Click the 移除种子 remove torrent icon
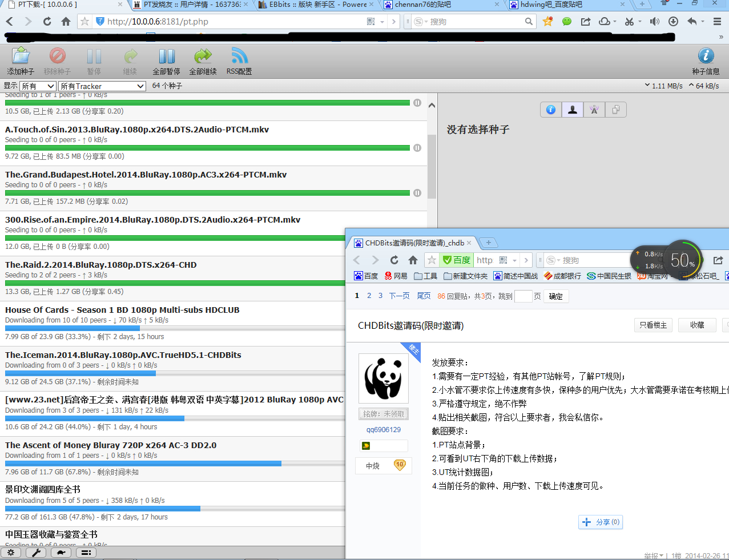The width and height of the screenshot is (729, 560). 57,56
